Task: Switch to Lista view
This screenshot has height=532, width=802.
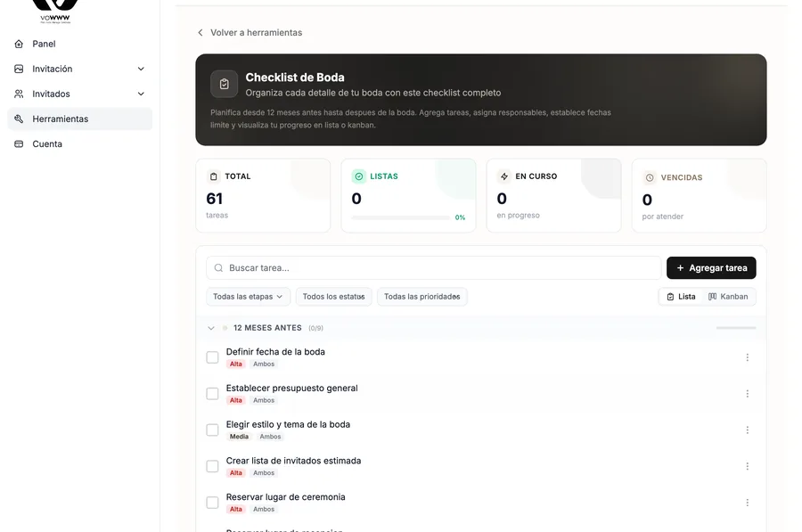Action: tap(682, 297)
